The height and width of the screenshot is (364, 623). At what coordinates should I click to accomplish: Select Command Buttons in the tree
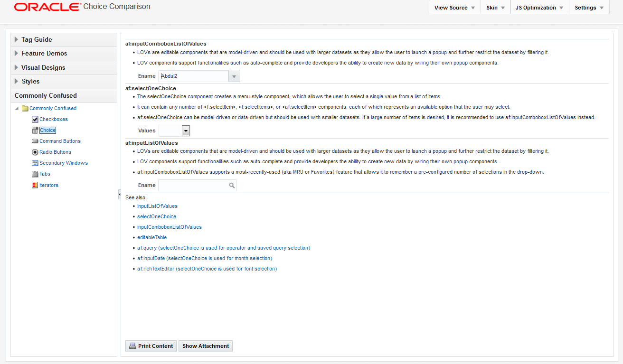point(60,141)
